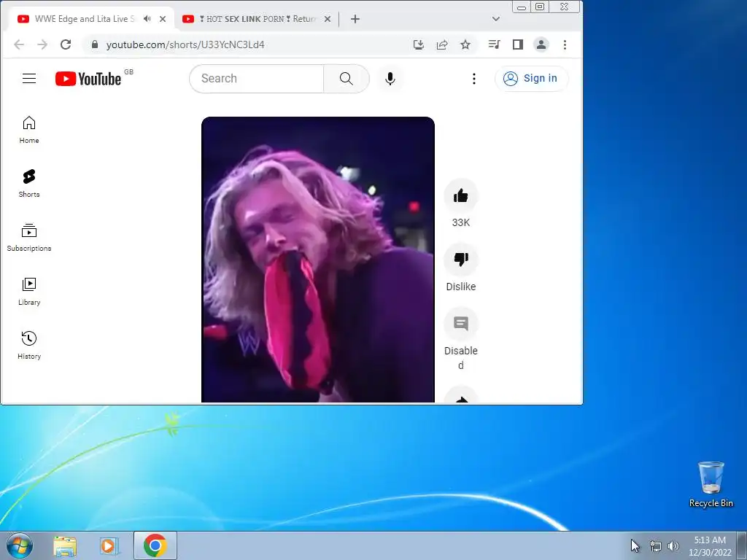Click Chrome taskbar button
This screenshot has height=560, width=747.
[x=155, y=545]
